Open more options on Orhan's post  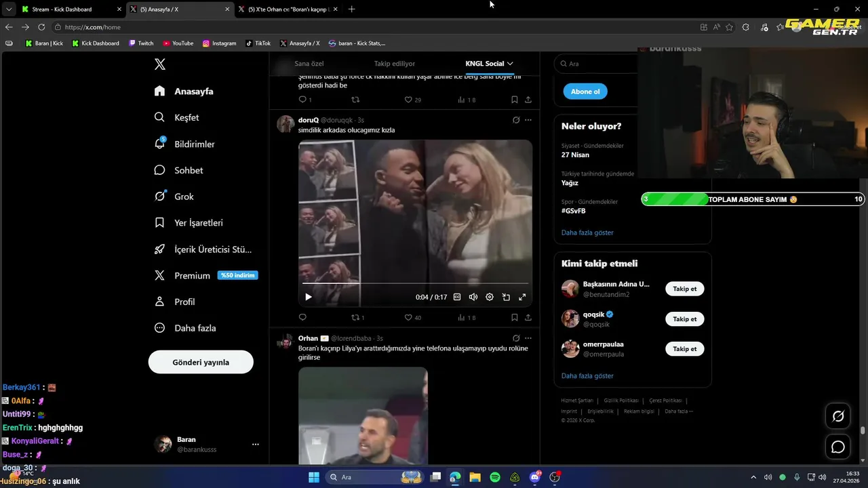click(x=528, y=338)
